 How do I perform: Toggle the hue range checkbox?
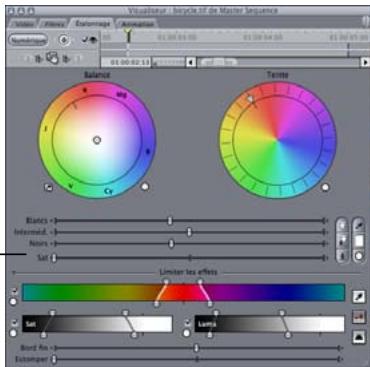(x=14, y=291)
